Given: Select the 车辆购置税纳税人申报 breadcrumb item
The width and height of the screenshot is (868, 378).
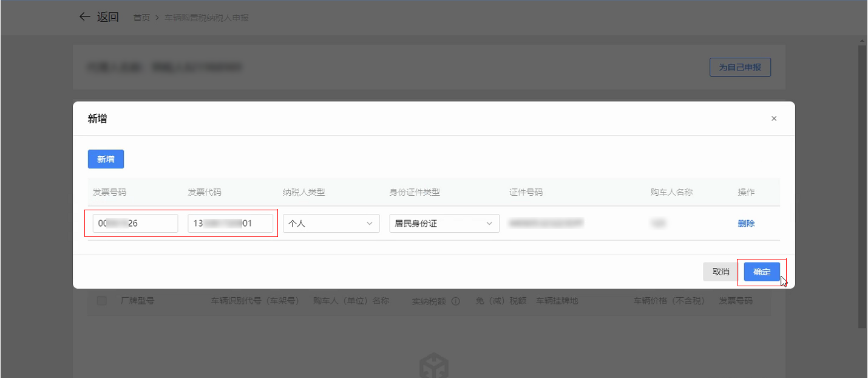Looking at the screenshot, I should coord(206,18).
